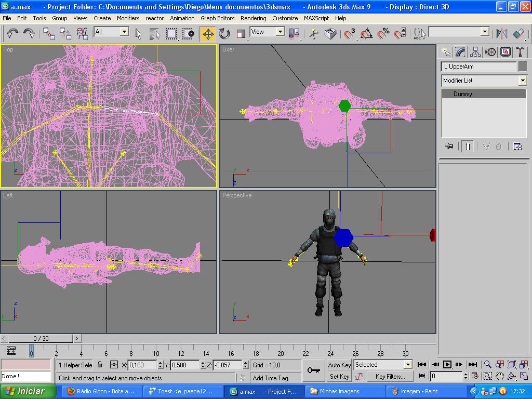Expand the Modifier List dropdown
The height and width of the screenshot is (399, 532).
pos(523,81)
